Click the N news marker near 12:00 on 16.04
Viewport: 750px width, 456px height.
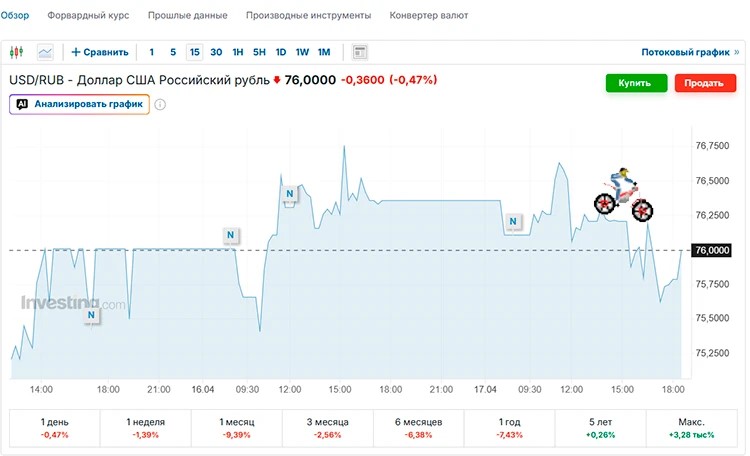290,193
